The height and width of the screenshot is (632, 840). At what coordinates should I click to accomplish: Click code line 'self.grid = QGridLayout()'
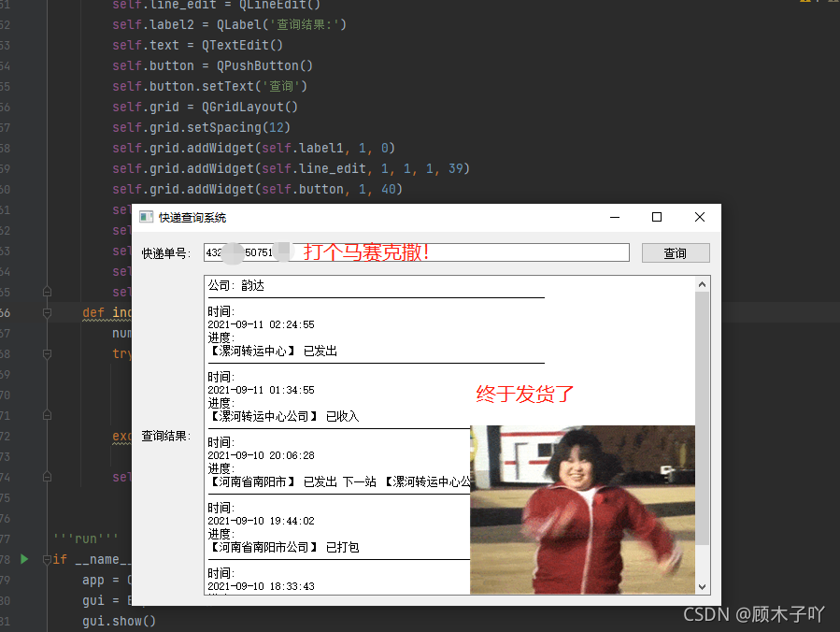pyautogui.click(x=205, y=107)
